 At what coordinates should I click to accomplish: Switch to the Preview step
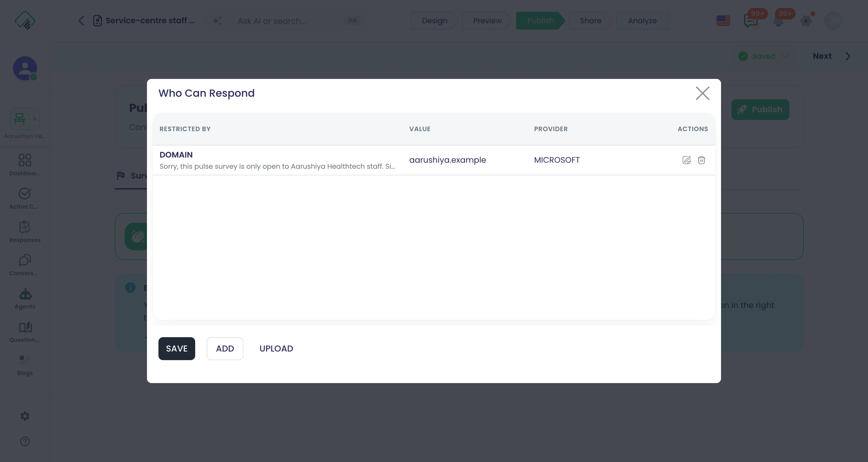pos(487,21)
